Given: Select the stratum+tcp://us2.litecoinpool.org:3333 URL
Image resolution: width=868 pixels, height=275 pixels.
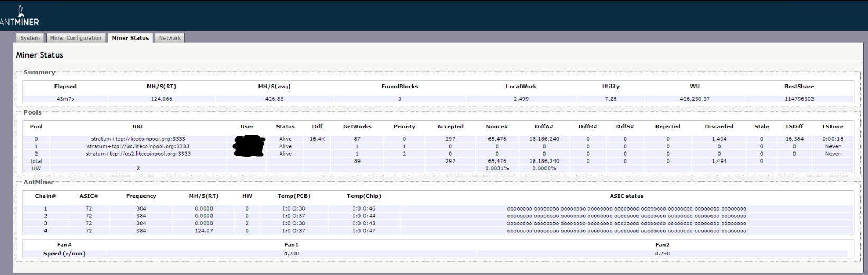Looking at the screenshot, I should [138, 154].
